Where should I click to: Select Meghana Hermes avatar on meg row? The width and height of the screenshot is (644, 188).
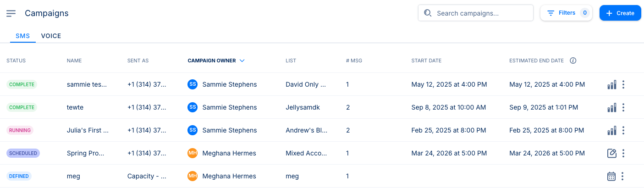pyautogui.click(x=193, y=176)
